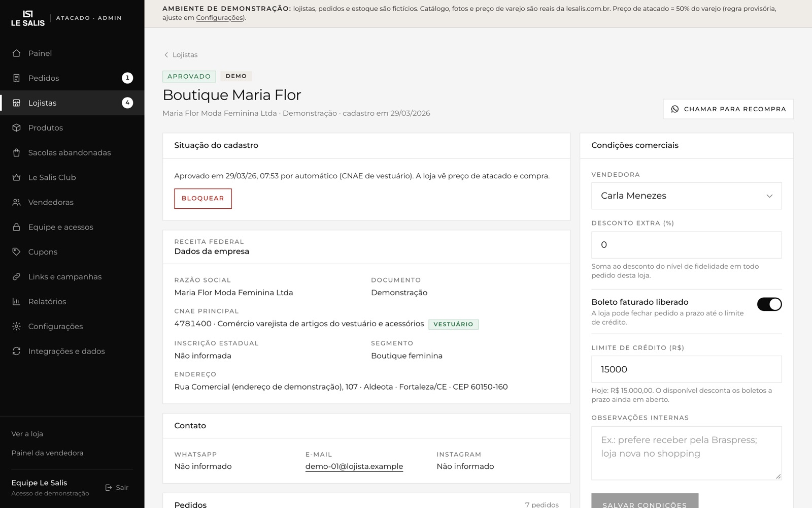The image size is (812, 508).
Task: Click the Pedidos badge showing 1
Action: point(127,78)
